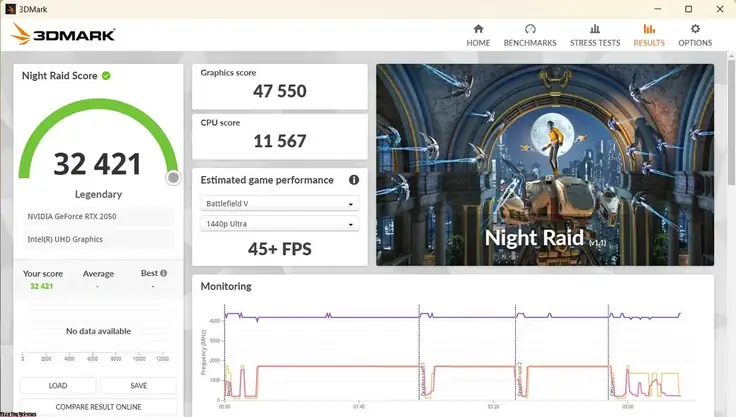The height and width of the screenshot is (417, 736).
Task: Click the Graphics score value 47 550
Action: click(280, 91)
